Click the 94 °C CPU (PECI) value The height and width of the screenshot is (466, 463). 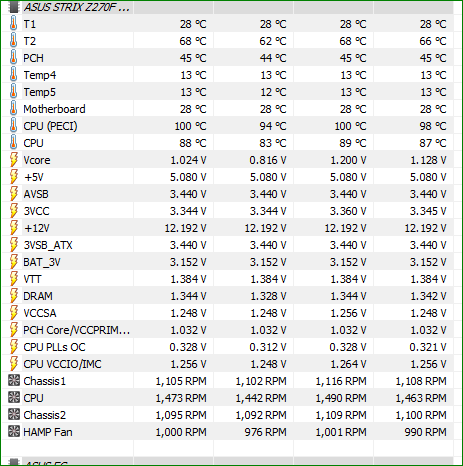pos(273,126)
